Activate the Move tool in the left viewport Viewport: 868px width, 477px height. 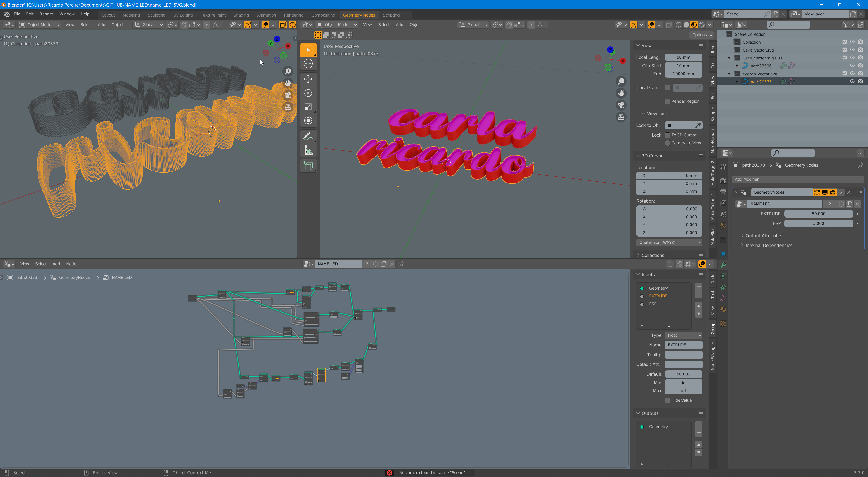(x=308, y=79)
